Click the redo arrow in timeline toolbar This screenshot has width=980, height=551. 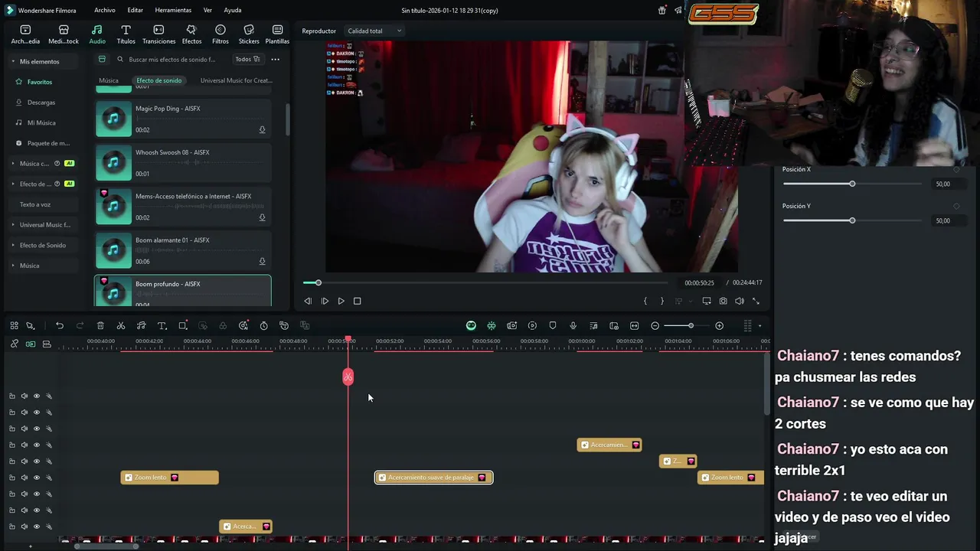(x=80, y=326)
